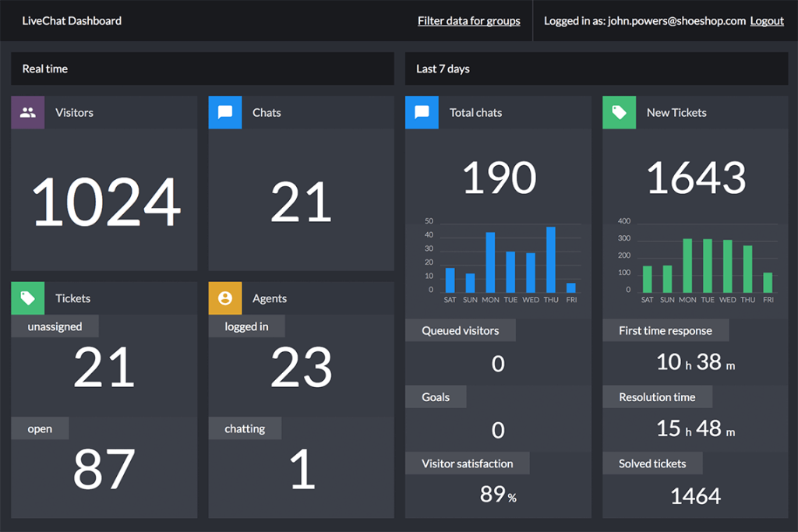Click the blue Chats speech bubble icon
This screenshot has height=532, width=798.
pos(225,112)
